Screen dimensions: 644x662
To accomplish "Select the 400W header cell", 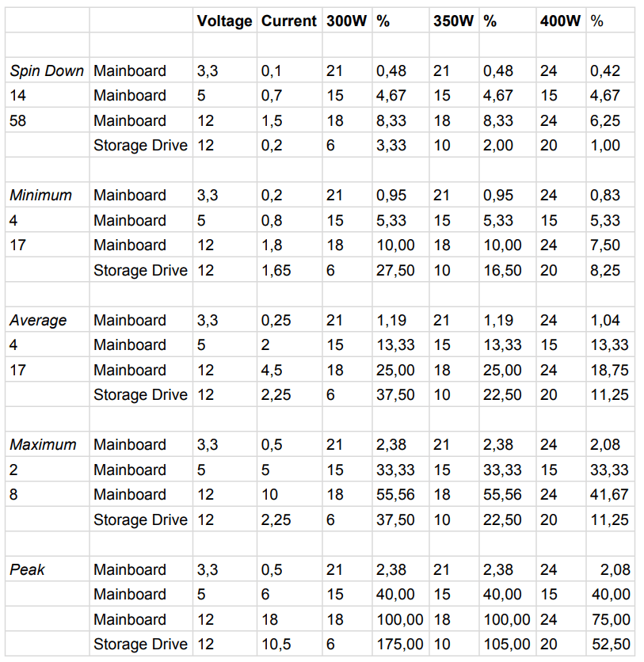I will (560, 21).
